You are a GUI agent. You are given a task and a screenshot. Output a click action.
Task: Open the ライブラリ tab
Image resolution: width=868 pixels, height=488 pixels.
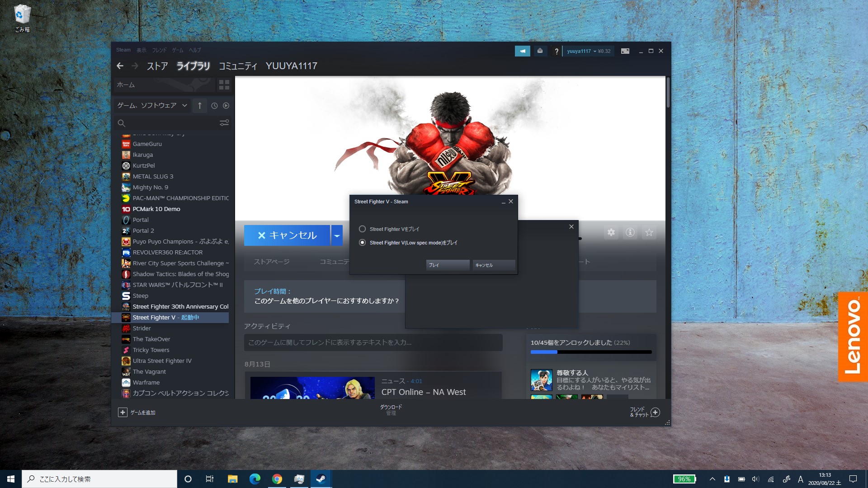tap(193, 66)
